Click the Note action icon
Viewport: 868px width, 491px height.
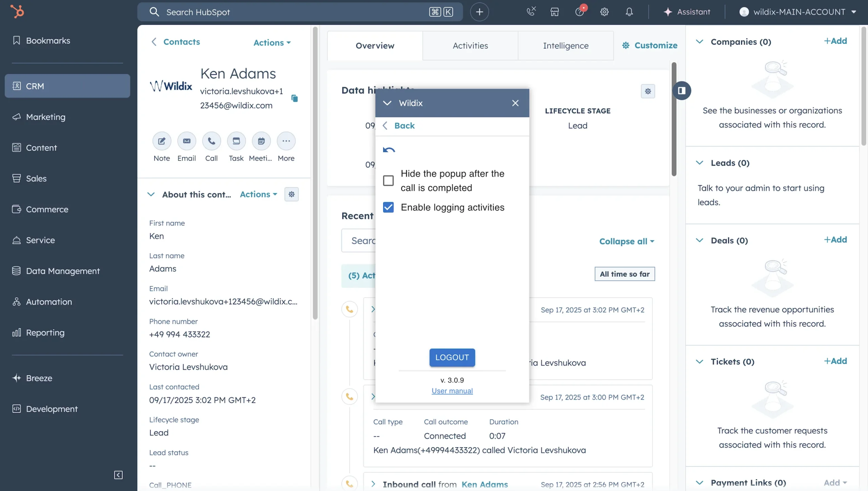click(x=162, y=141)
